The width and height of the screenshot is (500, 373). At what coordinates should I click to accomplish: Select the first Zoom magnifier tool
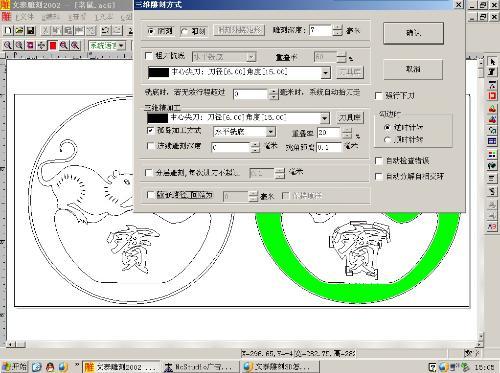click(8, 45)
